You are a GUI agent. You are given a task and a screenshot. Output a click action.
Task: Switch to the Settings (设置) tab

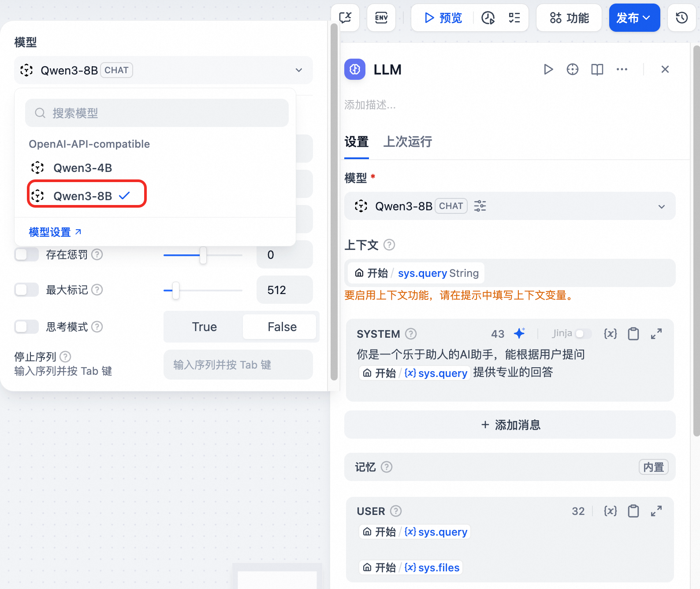(356, 142)
